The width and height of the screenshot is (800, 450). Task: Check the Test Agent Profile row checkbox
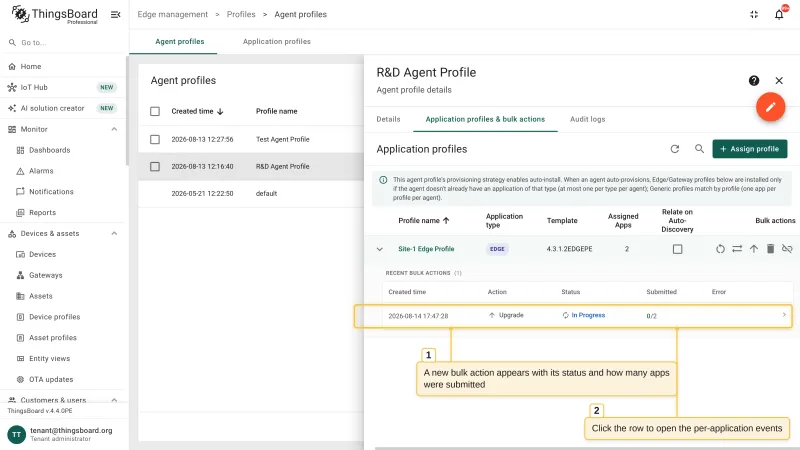(155, 139)
